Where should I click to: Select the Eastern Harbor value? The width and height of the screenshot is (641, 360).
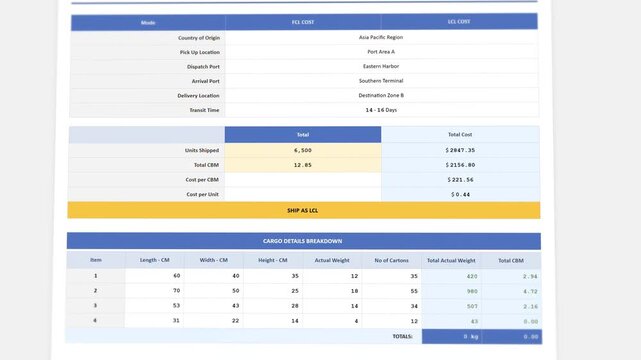point(381,66)
